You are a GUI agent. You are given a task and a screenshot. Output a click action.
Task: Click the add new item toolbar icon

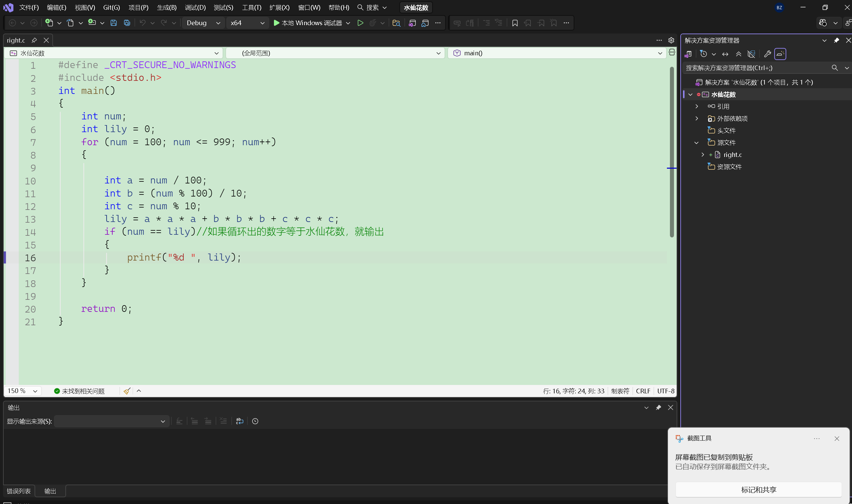[x=92, y=23]
